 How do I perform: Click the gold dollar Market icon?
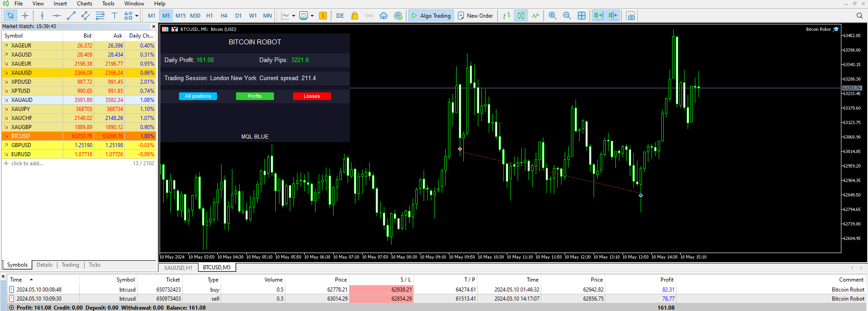[323, 16]
